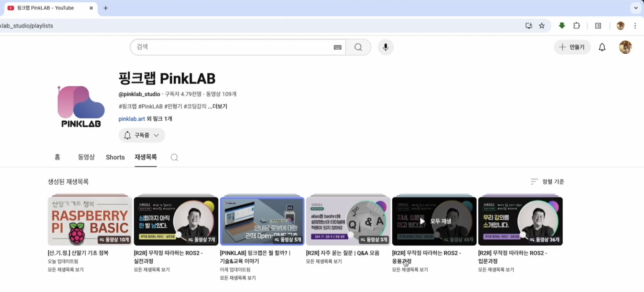Expand the 구독중 subscription dropdown
This screenshot has height=292, width=644.
coord(142,135)
